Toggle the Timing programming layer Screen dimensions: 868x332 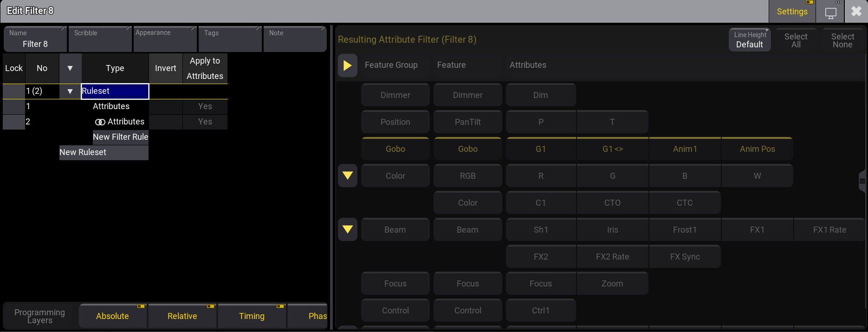point(252,316)
